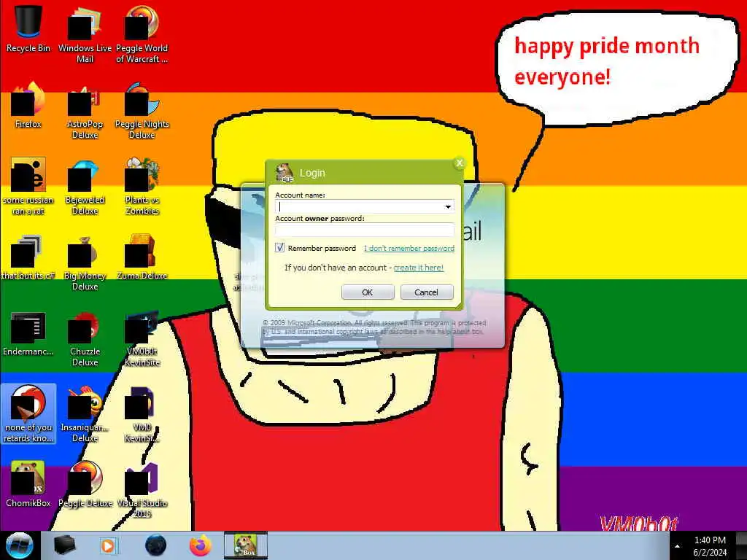Select the Peggle Nights Deluxe desktop icon
This screenshot has height=560, width=747.
142,111
